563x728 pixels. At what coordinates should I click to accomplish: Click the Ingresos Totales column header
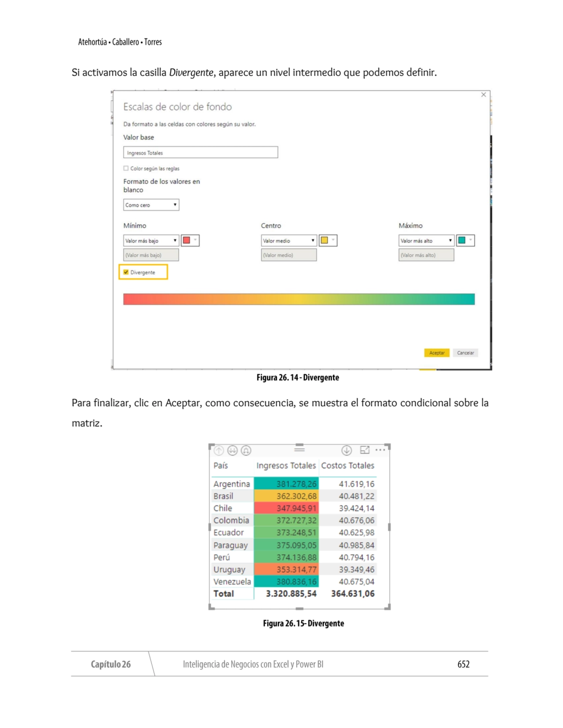(x=286, y=466)
